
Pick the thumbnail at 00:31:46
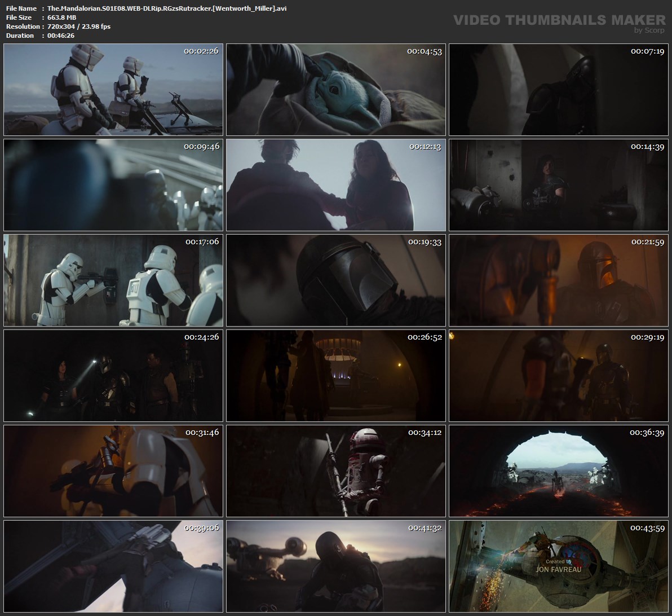pyautogui.click(x=113, y=470)
